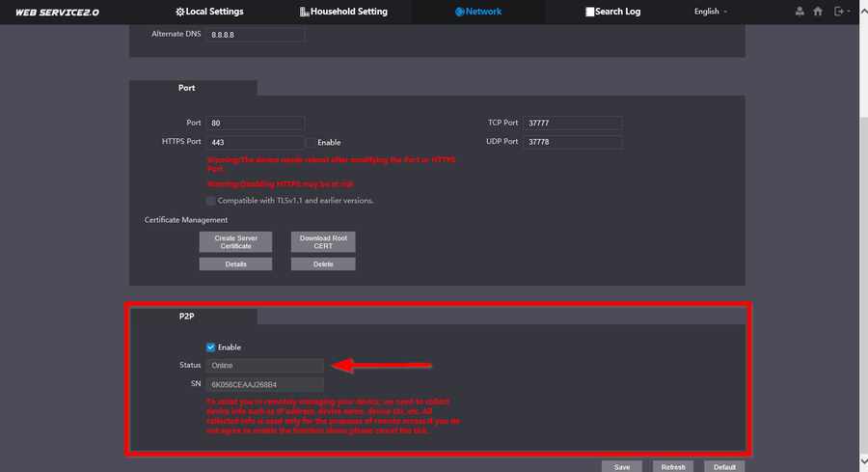
Task: Click Download Root CERT button
Action: point(323,242)
